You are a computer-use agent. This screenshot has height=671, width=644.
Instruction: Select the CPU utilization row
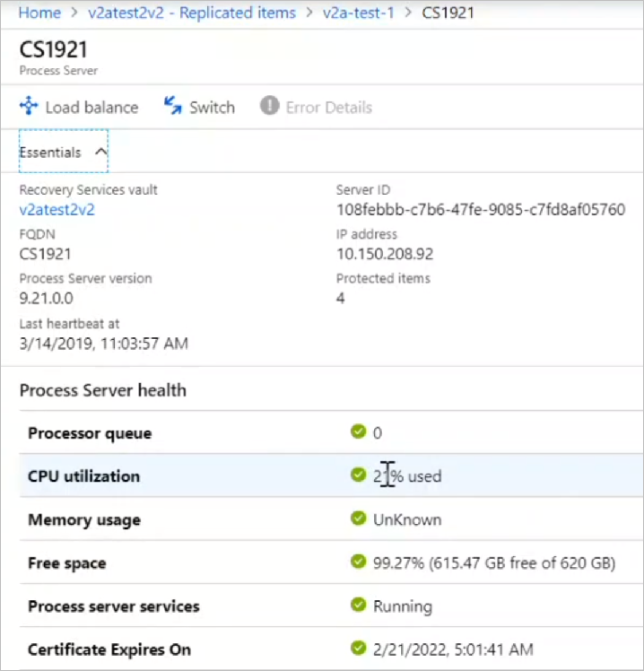tap(331, 475)
